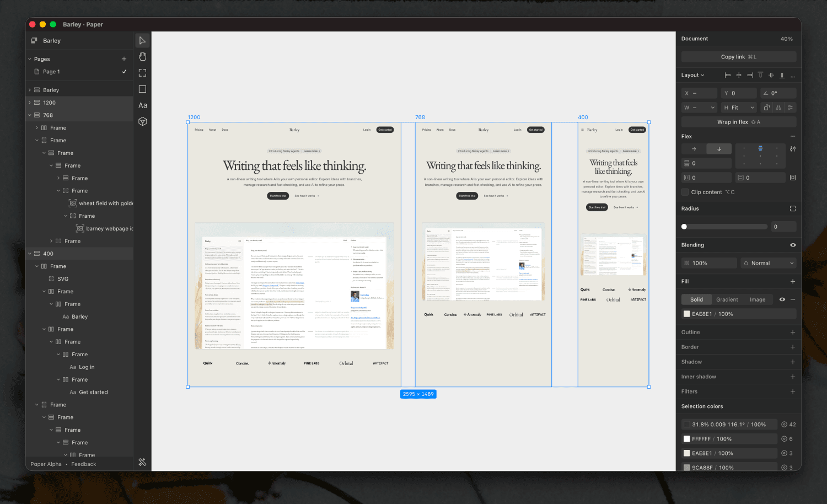Expand the 1200 layer in tree
This screenshot has height=504, width=827.
pyautogui.click(x=30, y=103)
